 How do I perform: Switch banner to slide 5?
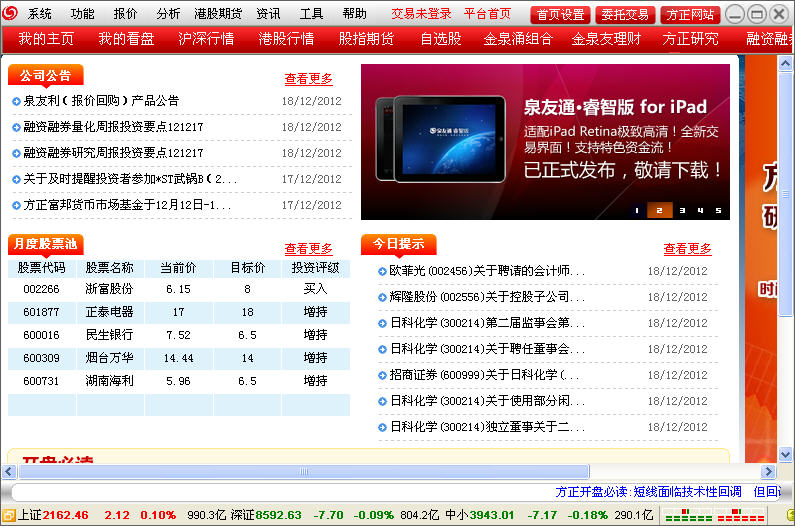tap(718, 210)
